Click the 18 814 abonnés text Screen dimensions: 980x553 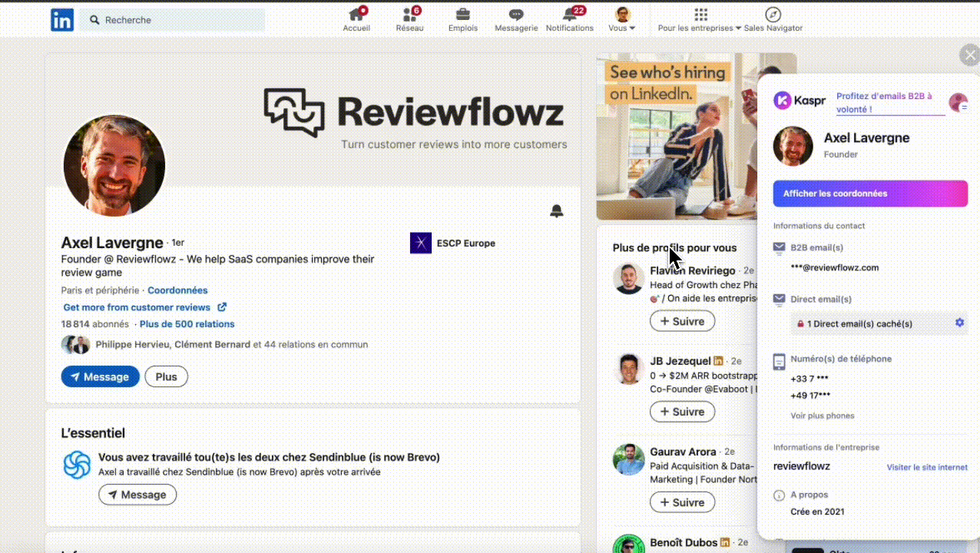click(x=96, y=324)
